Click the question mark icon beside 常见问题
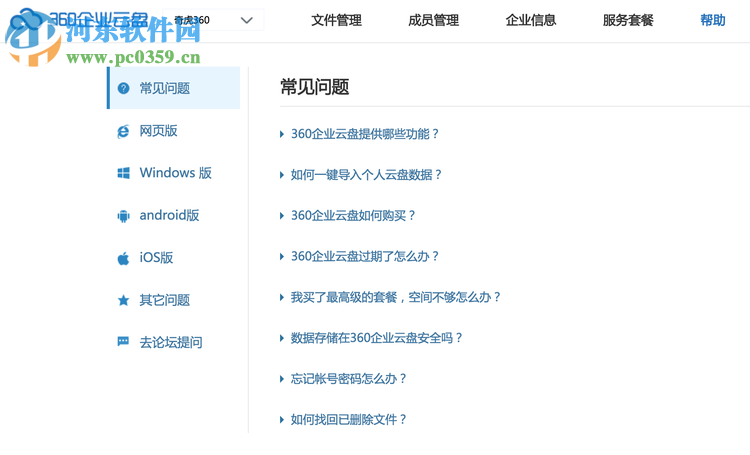750x455 pixels. [123, 89]
